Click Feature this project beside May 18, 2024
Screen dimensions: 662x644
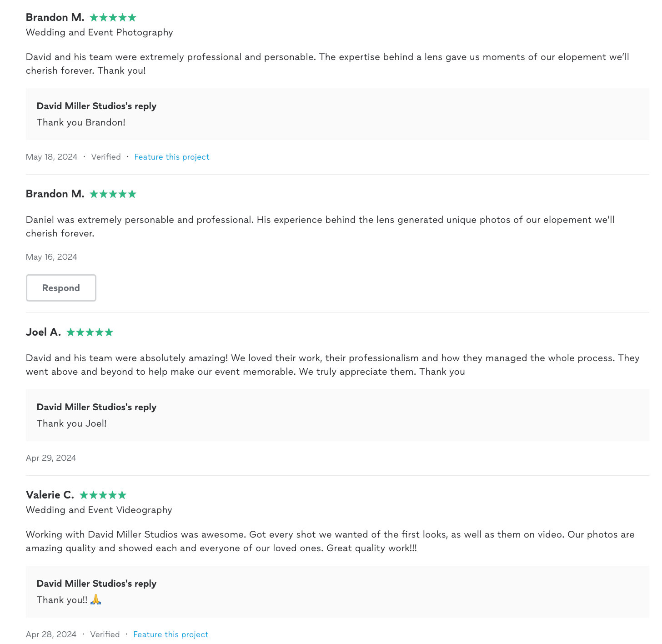172,157
